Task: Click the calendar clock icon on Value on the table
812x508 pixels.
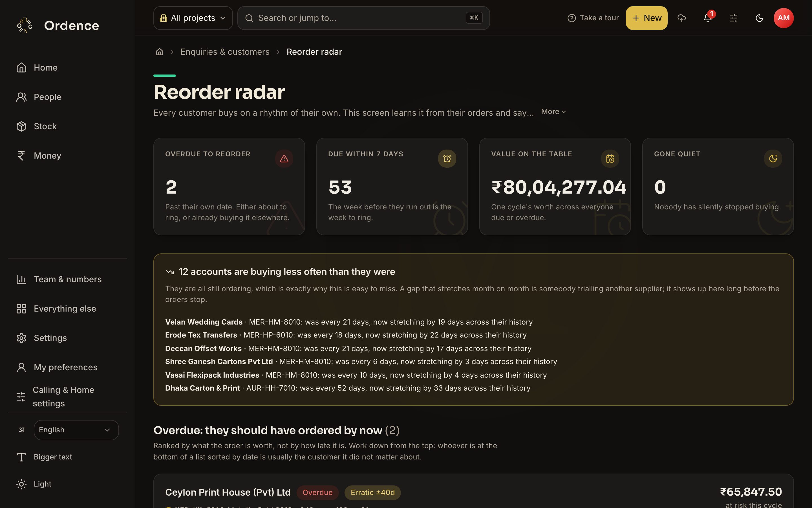Action: point(610,159)
